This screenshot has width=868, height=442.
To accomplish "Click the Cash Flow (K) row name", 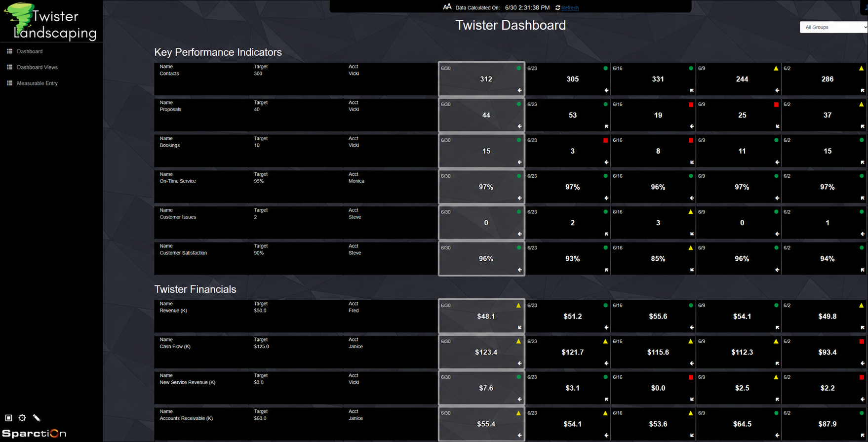I will [x=175, y=347].
